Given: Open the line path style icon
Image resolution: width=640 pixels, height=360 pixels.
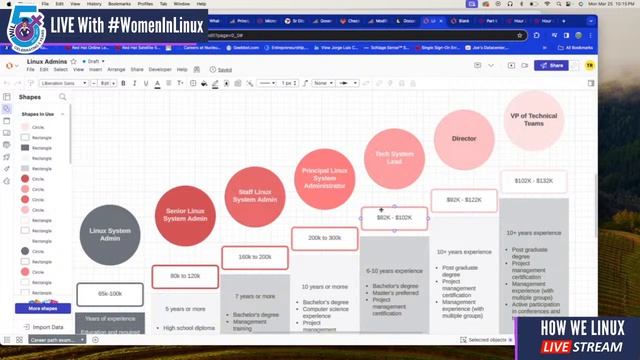Looking at the screenshot, I should [x=305, y=83].
